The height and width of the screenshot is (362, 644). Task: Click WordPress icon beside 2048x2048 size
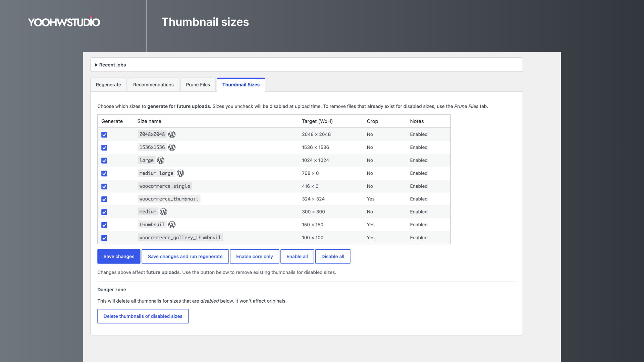[172, 134]
